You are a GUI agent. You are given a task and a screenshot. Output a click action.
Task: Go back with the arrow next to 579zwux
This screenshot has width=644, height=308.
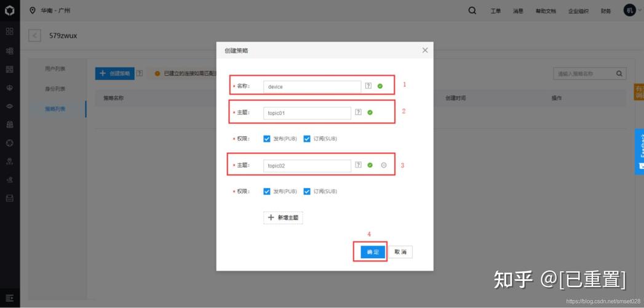point(34,36)
